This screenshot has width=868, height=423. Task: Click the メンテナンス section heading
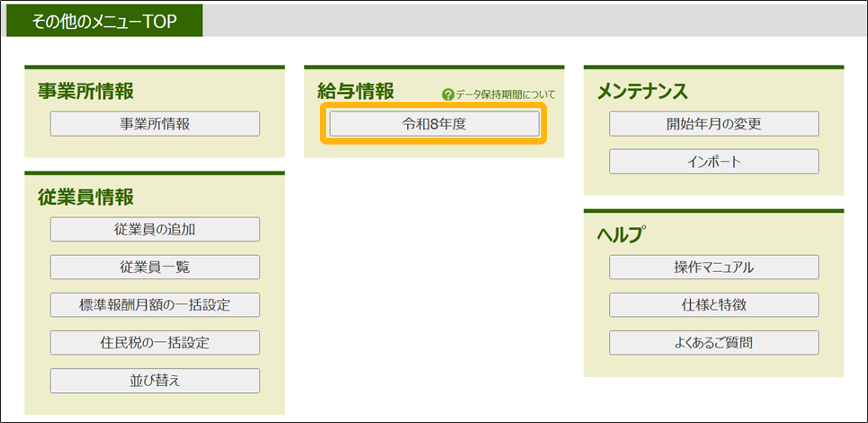[642, 91]
